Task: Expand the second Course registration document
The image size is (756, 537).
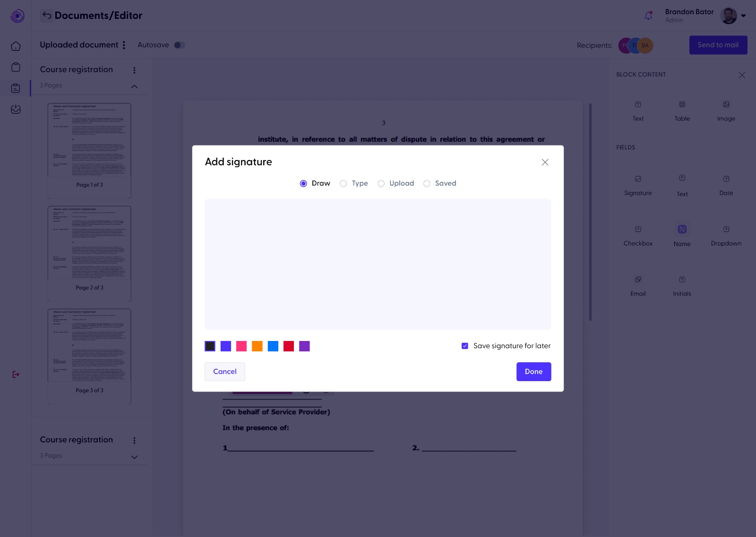Action: [x=134, y=457]
